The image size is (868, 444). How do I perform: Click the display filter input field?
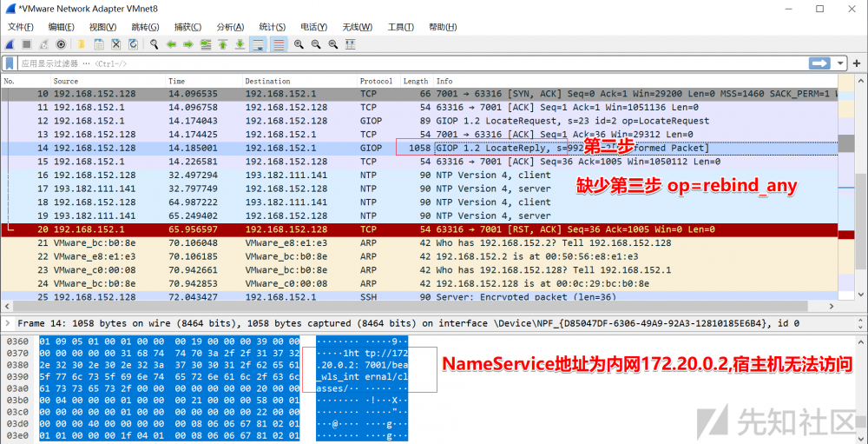(411, 63)
